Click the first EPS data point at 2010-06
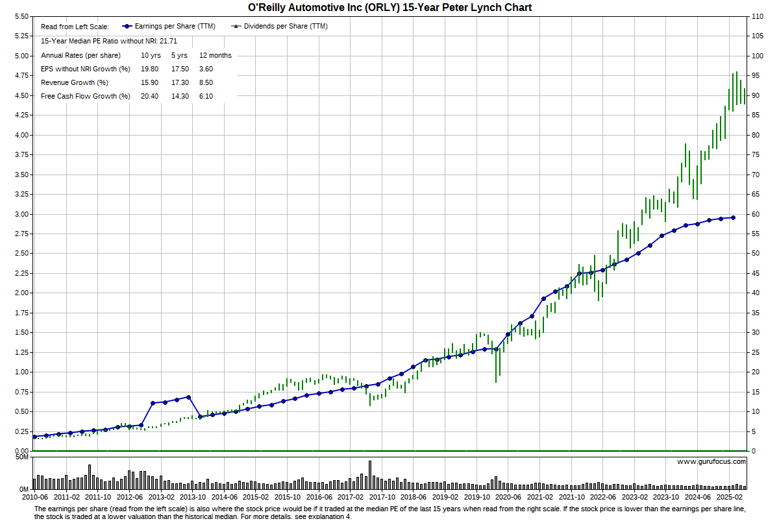Image resolution: width=779 pixels, height=532 pixels. [34, 437]
